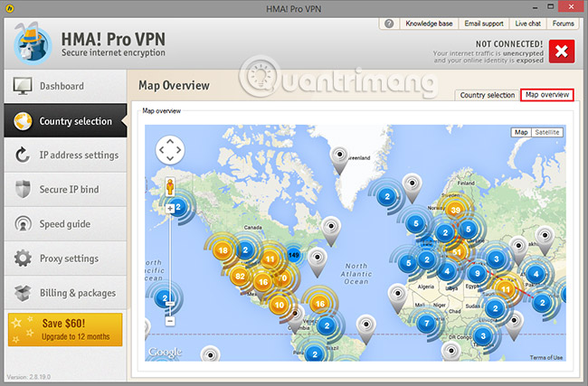
Task: Zoom out with the map minus button
Action: click(169, 320)
